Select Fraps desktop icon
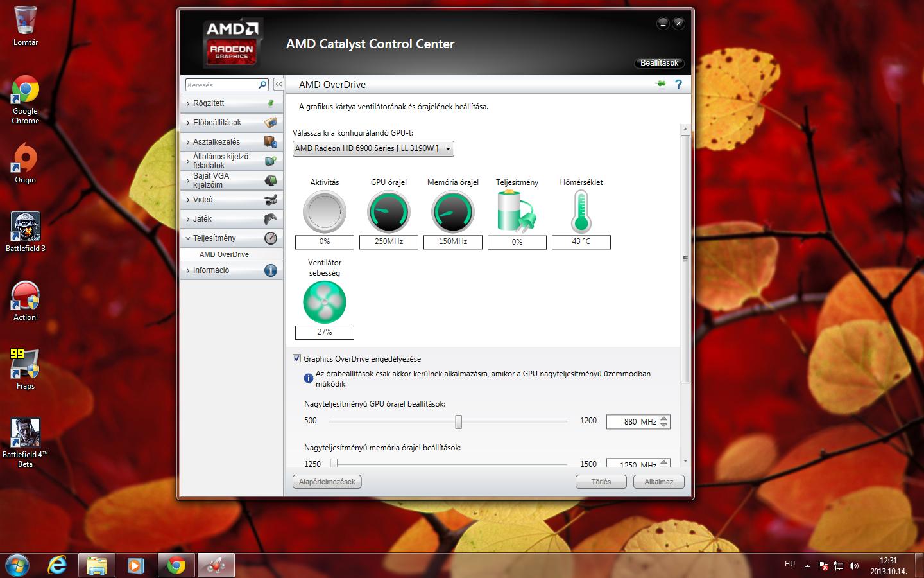 point(25,369)
